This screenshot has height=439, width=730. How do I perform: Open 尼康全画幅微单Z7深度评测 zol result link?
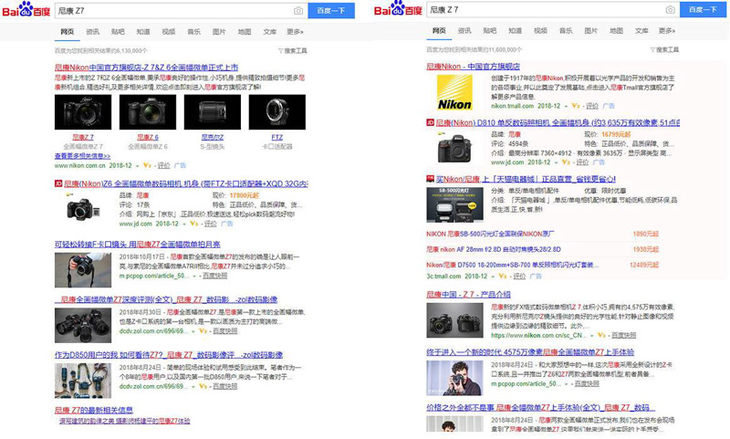[x=166, y=300]
